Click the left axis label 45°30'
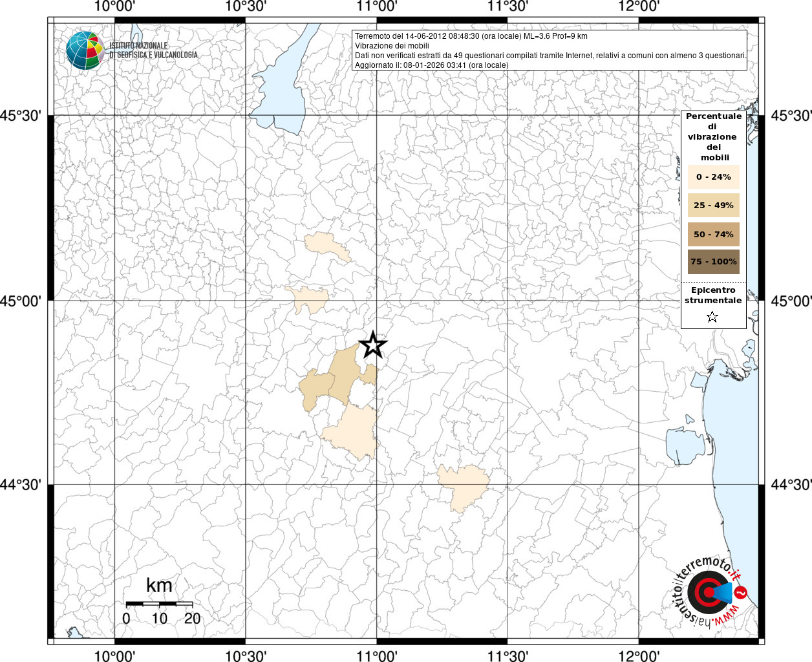 (x=21, y=116)
